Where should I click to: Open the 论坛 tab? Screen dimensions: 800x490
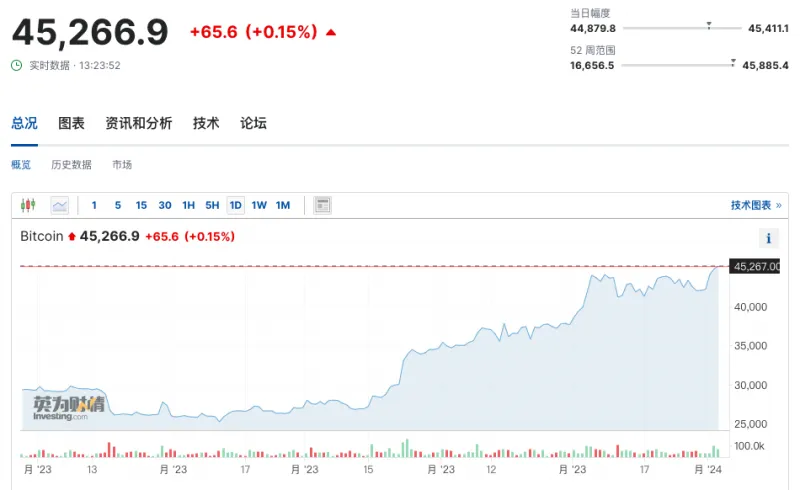[253, 123]
